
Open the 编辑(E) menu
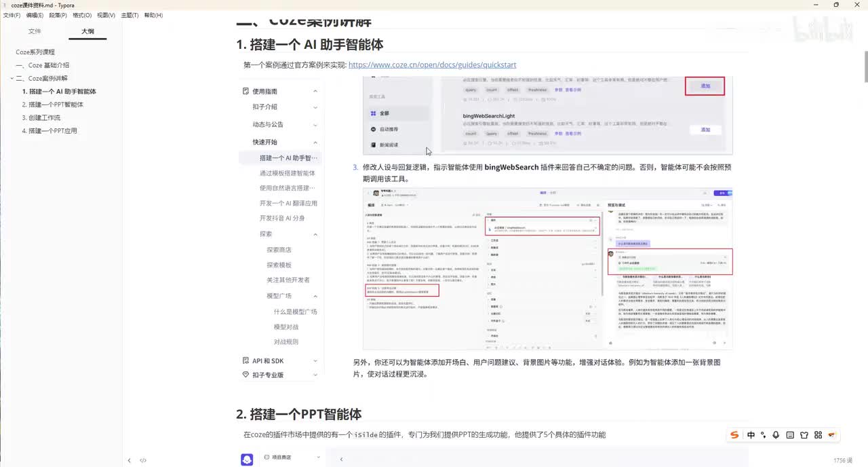coord(34,15)
